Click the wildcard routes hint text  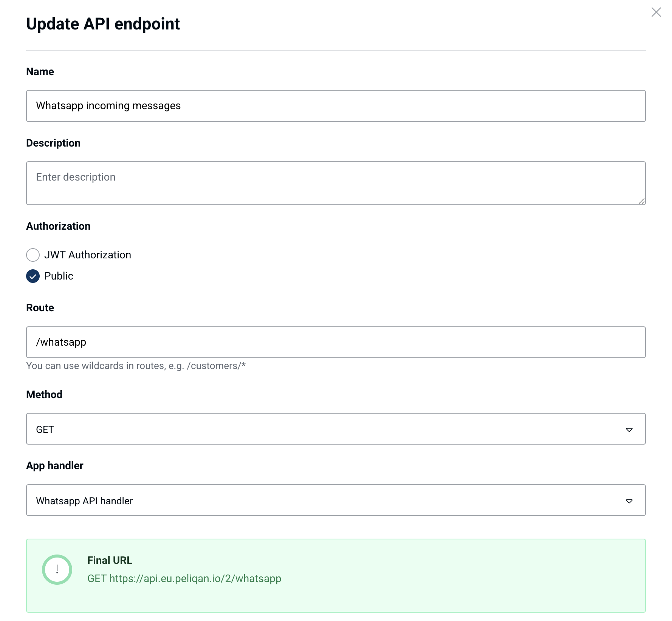136,366
